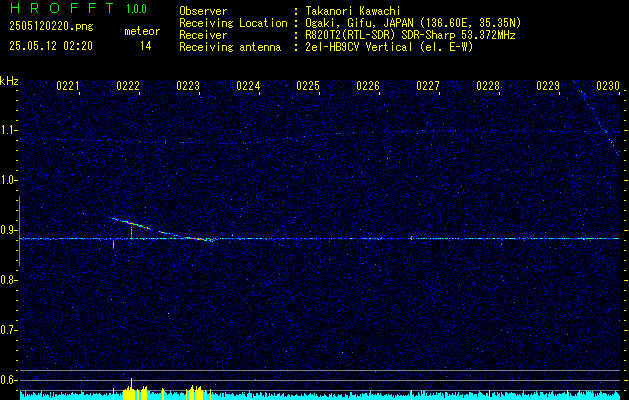The height and width of the screenshot is (400, 629).
Task: Click the kHz axis unit label
Action: point(9,81)
